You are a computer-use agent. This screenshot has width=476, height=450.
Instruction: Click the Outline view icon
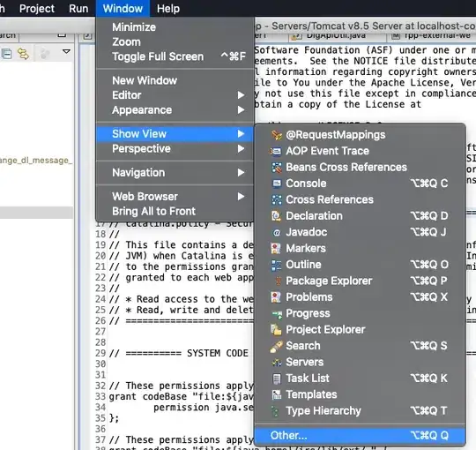tap(276, 265)
